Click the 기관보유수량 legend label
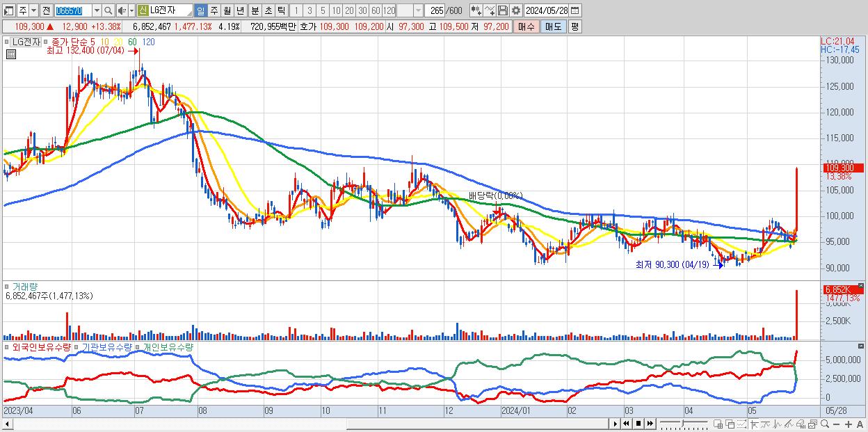This screenshot has width=868, height=432. (108, 346)
